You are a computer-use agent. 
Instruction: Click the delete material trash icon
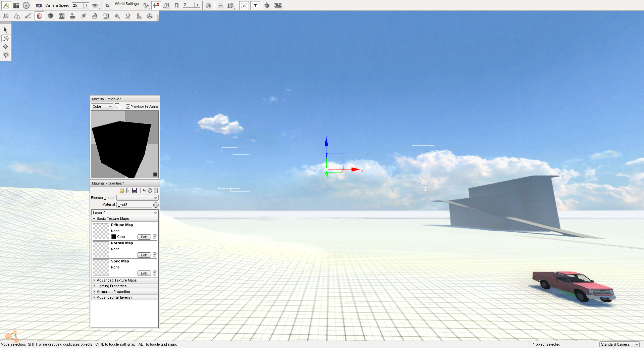click(156, 191)
